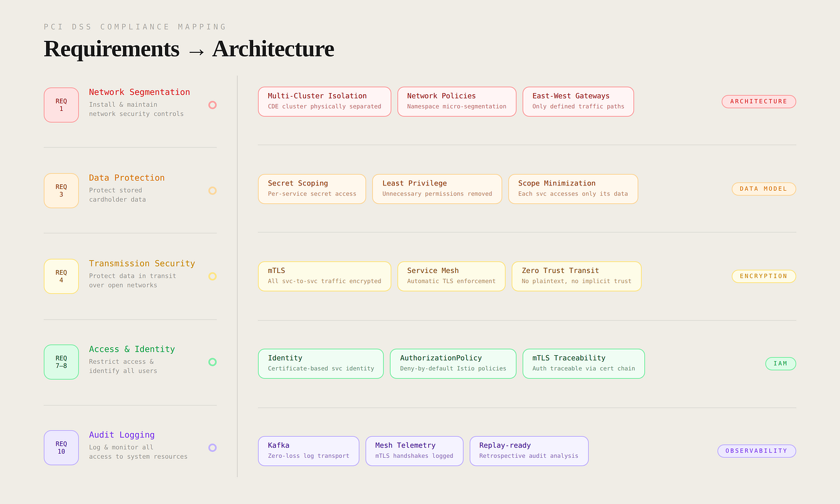The image size is (840, 504).
Task: Click the purple connector dot beside Audit Logging
Action: [x=212, y=448]
